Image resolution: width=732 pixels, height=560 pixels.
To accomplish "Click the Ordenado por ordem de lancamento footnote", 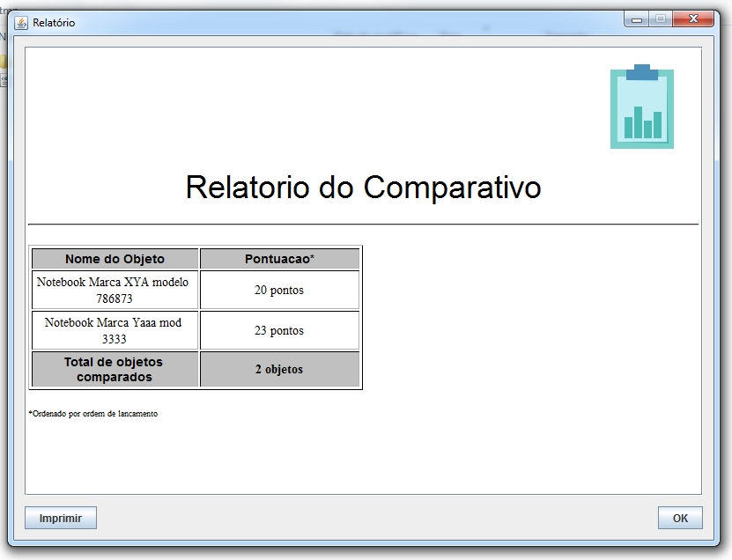I will tap(93, 413).
